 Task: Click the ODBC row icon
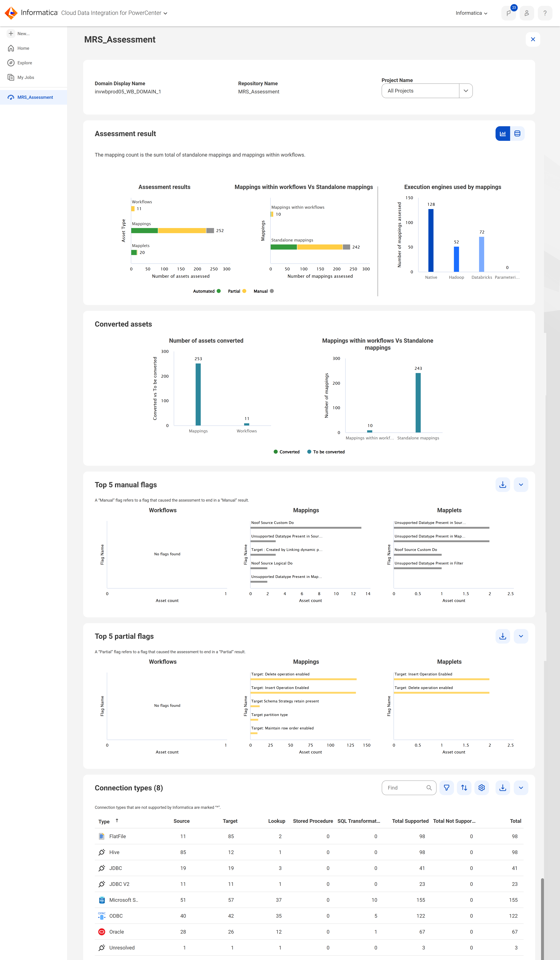coord(102,916)
